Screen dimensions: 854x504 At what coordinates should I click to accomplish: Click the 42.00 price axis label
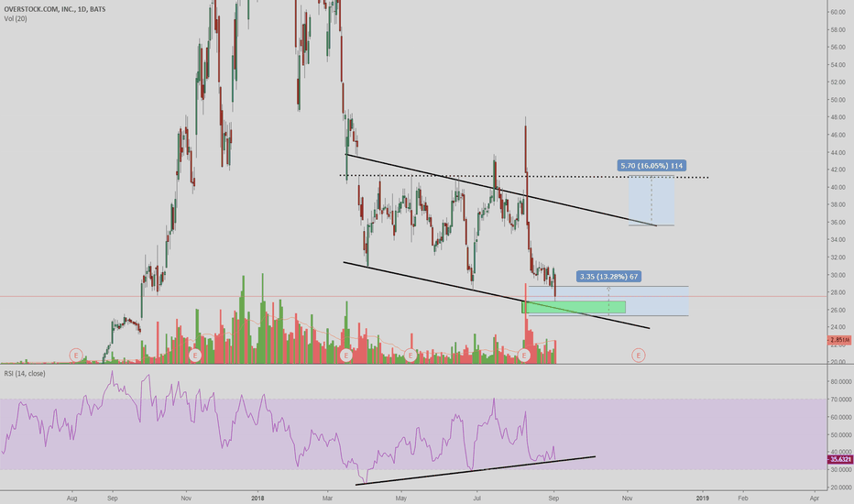click(838, 170)
